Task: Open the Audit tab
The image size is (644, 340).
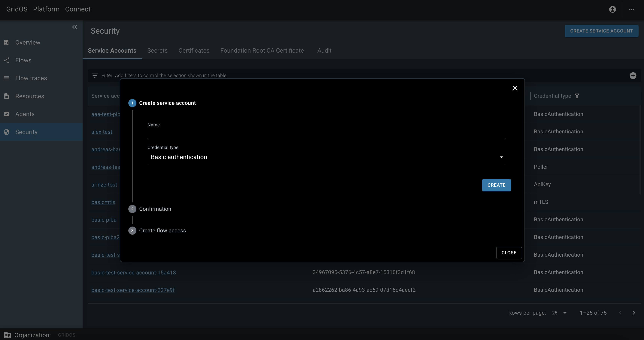Action: [x=324, y=51]
